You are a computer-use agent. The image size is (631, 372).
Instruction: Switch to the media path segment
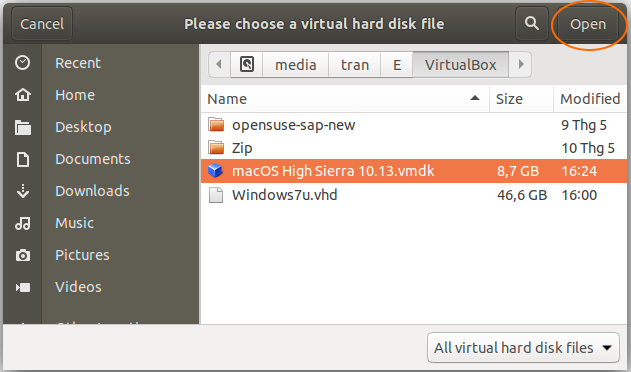pyautogui.click(x=296, y=64)
